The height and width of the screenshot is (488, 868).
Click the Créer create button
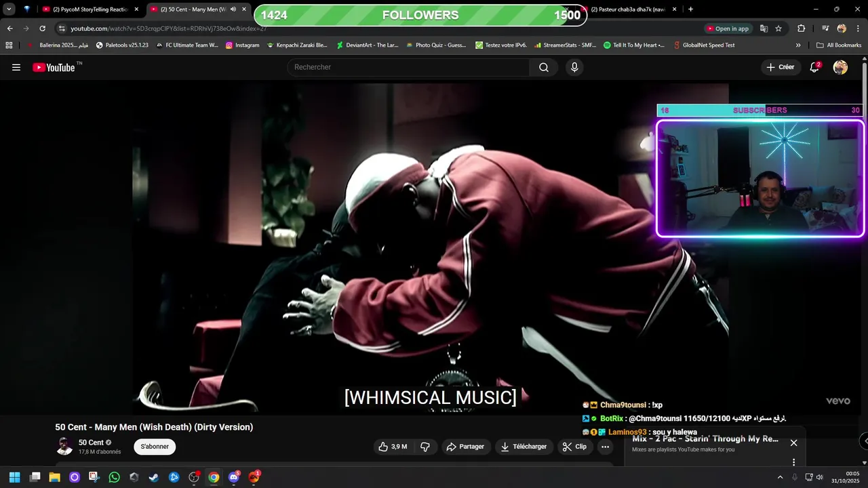(781, 67)
